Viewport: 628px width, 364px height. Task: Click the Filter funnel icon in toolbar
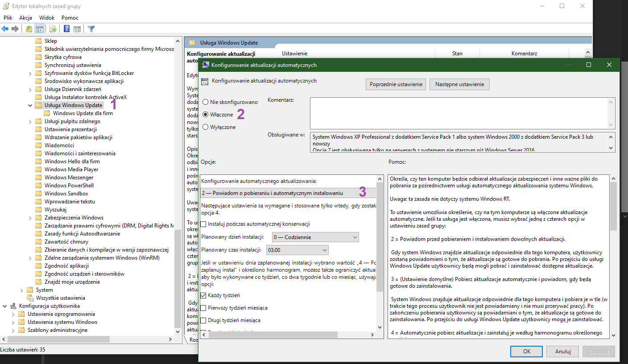(91, 29)
